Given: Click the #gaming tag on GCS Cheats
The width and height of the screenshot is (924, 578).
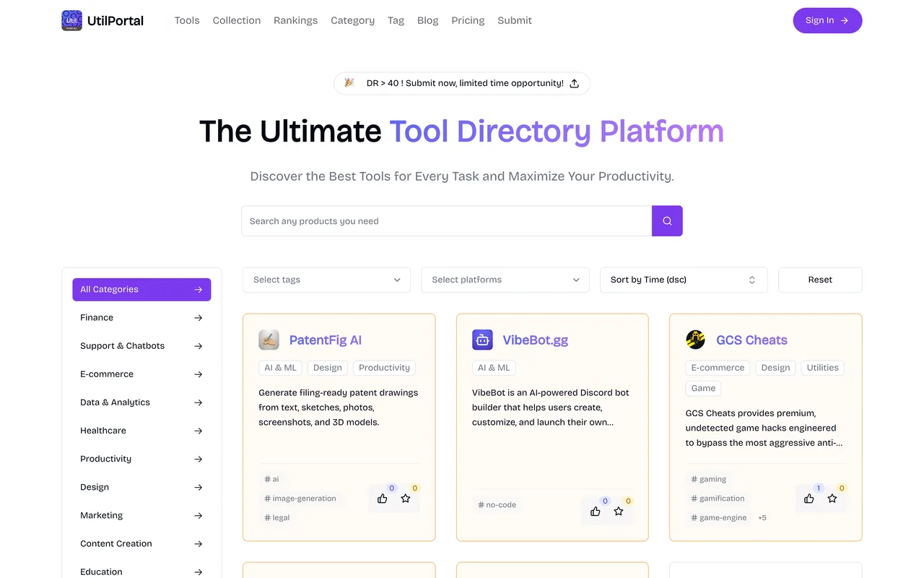Looking at the screenshot, I should click(709, 479).
